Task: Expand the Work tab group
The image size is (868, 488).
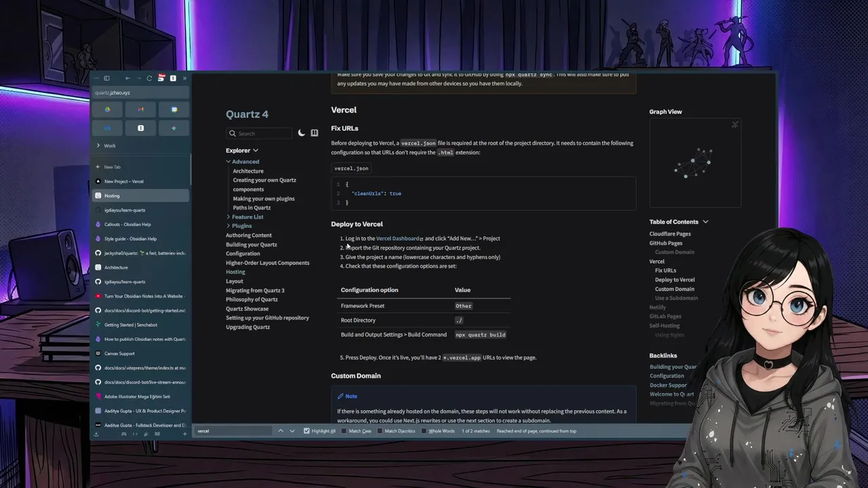Action: coord(141,146)
